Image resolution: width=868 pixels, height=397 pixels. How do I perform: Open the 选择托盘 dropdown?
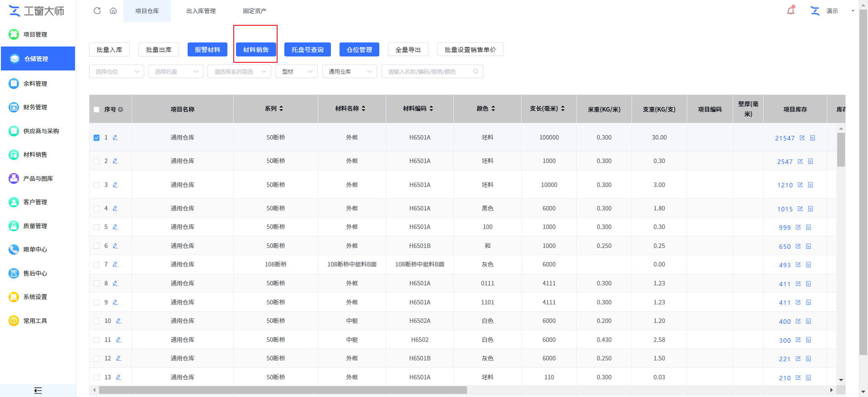click(x=175, y=71)
